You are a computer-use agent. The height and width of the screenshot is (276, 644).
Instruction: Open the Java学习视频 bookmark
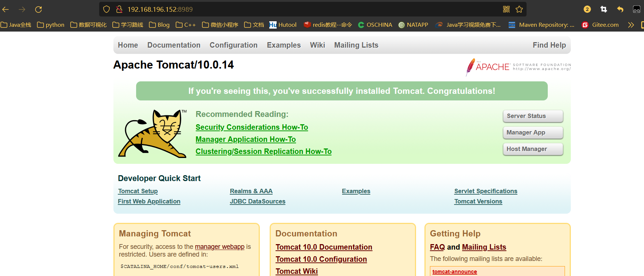click(468, 25)
